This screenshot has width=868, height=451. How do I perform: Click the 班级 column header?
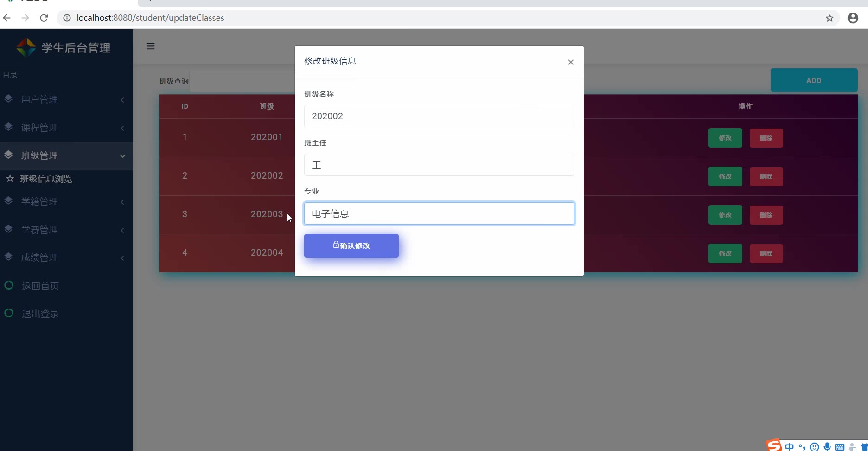pos(267,106)
